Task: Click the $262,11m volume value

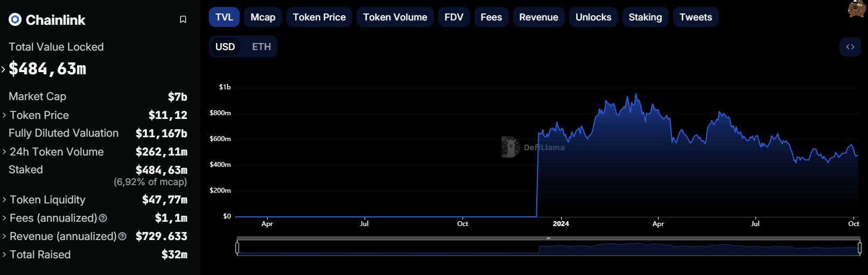Action: [162, 152]
